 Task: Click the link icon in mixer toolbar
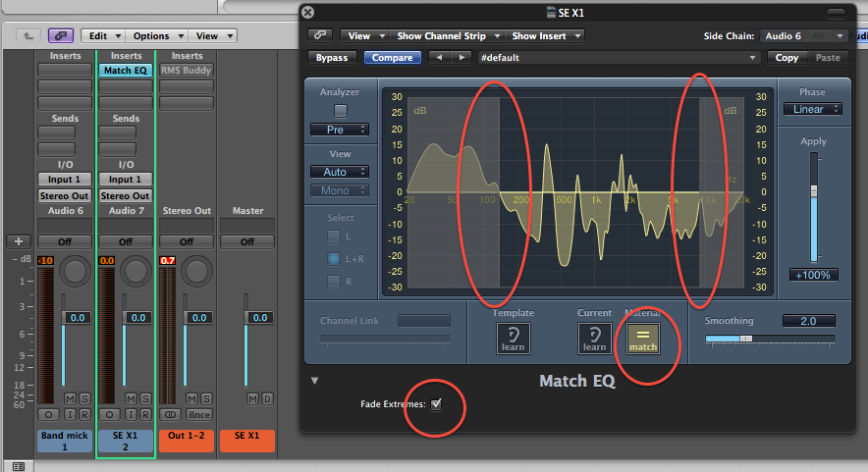[x=60, y=36]
